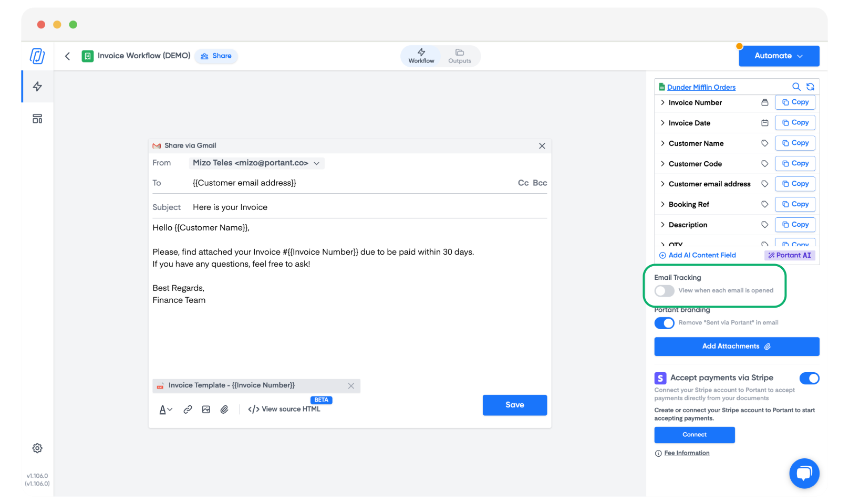This screenshot has height=504, width=849.
Task: Click the search icon in Dunder Mifflin panel
Action: coord(796,87)
